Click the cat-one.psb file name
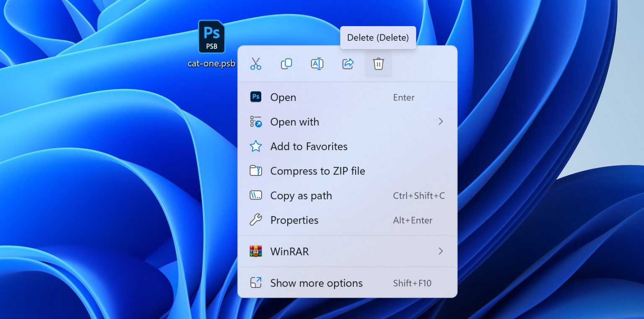Image resolution: width=644 pixels, height=319 pixels. (x=212, y=63)
